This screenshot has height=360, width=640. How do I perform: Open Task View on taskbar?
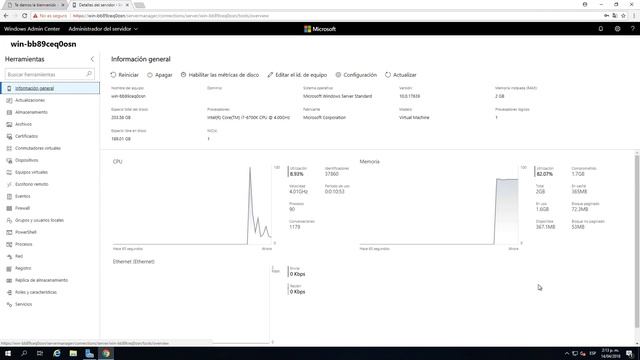pos(40,353)
